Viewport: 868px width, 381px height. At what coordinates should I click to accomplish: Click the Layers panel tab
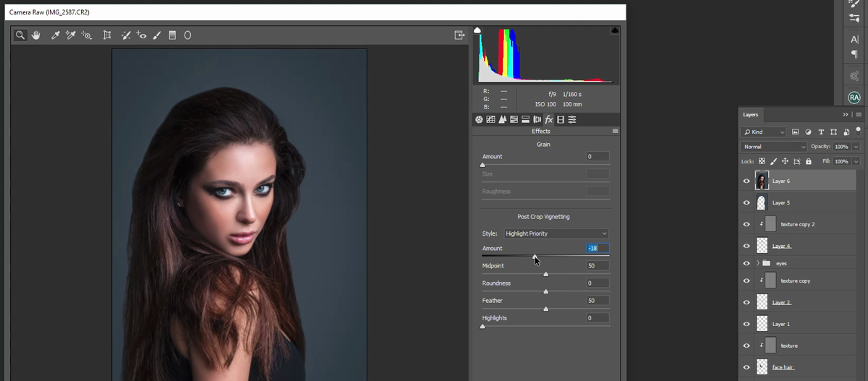pos(751,114)
